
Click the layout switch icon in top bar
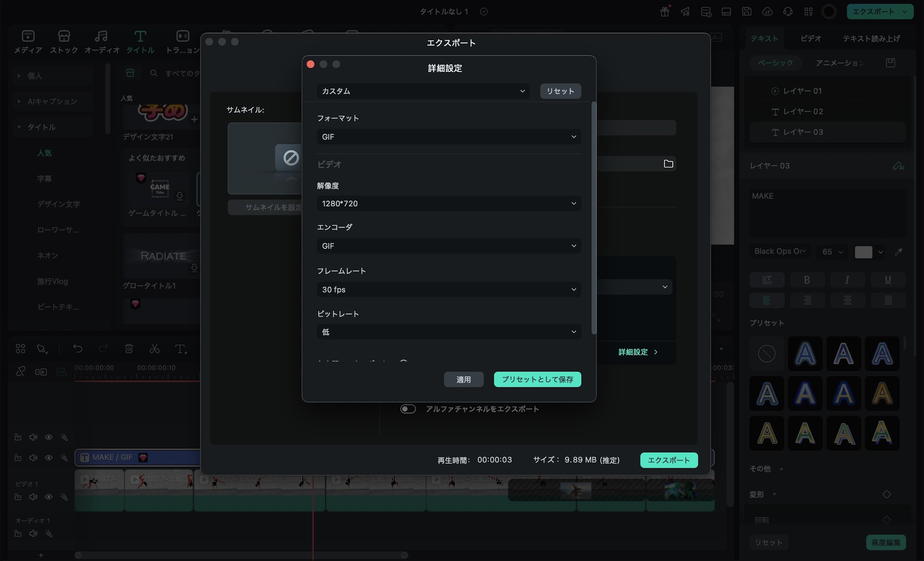726,11
